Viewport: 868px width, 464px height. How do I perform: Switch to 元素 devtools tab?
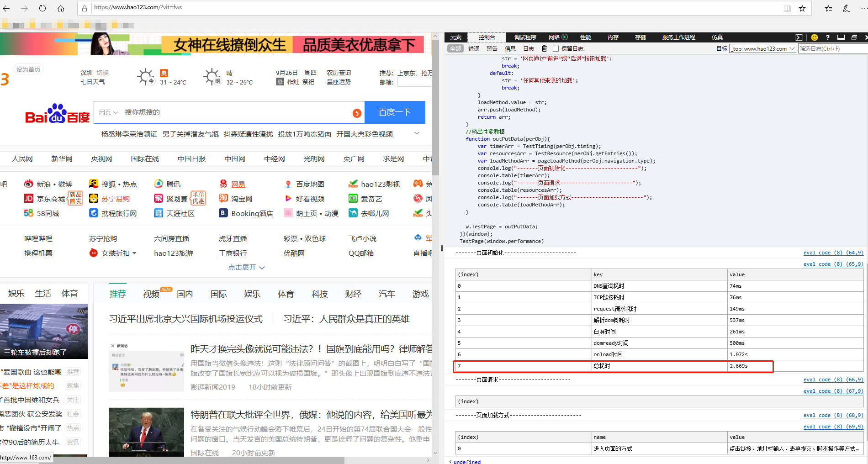click(x=456, y=37)
